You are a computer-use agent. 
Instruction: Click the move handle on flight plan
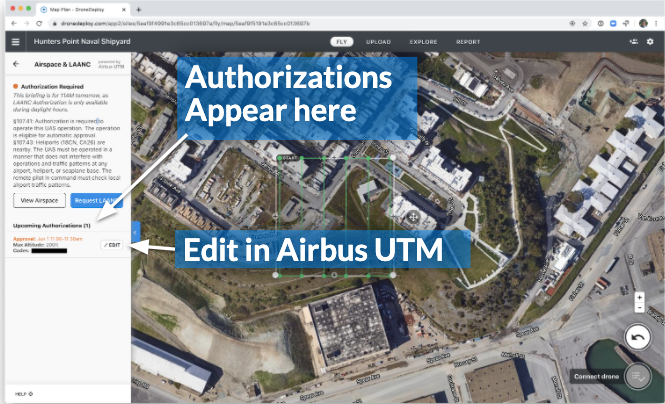click(x=413, y=217)
